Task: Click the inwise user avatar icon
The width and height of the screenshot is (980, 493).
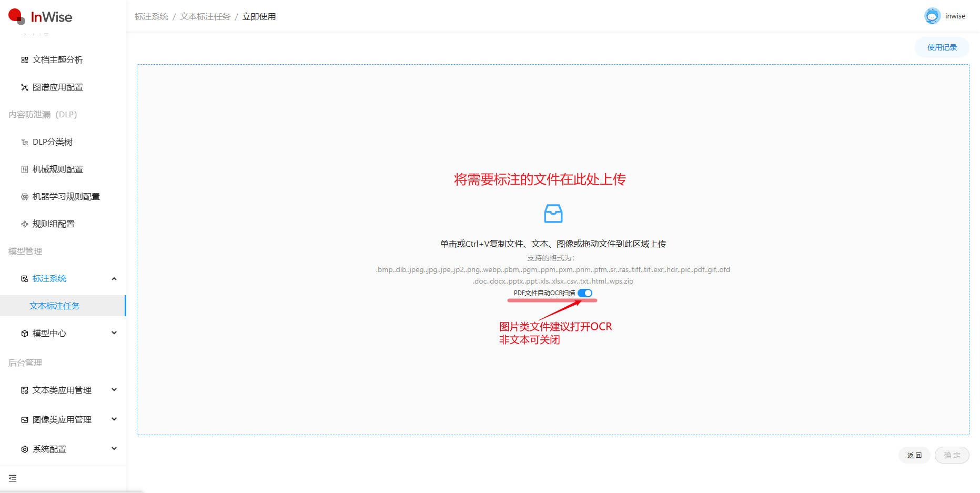Action: point(932,16)
